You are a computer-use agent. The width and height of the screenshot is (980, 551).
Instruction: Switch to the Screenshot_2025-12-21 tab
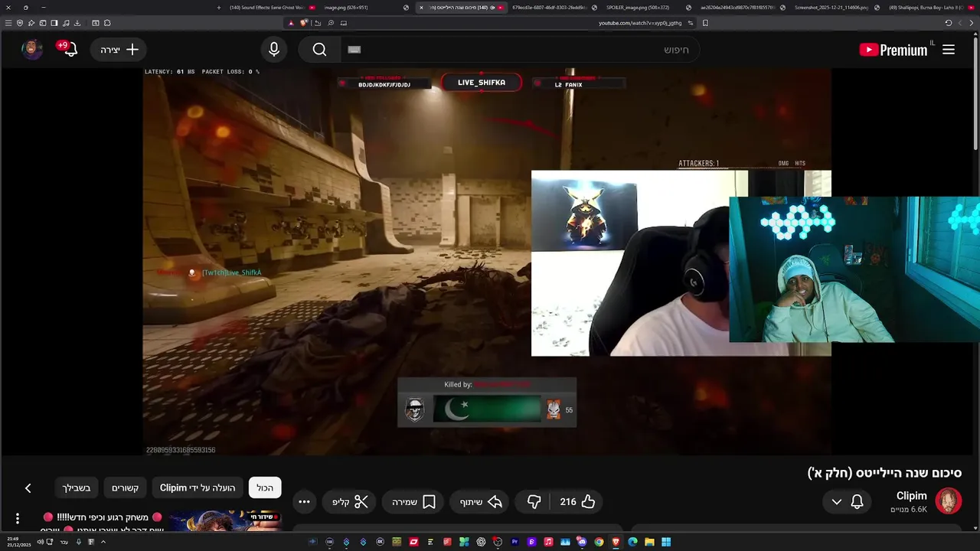835,8
